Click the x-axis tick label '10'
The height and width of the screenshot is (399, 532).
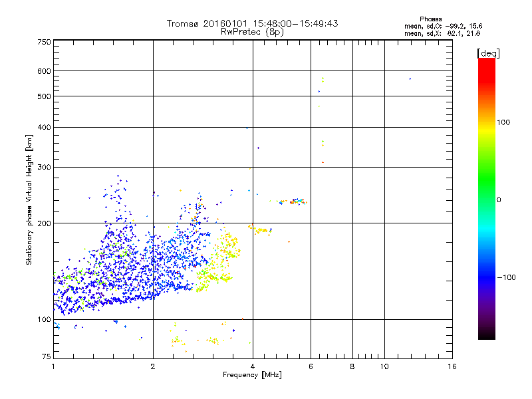pyautogui.click(x=384, y=366)
